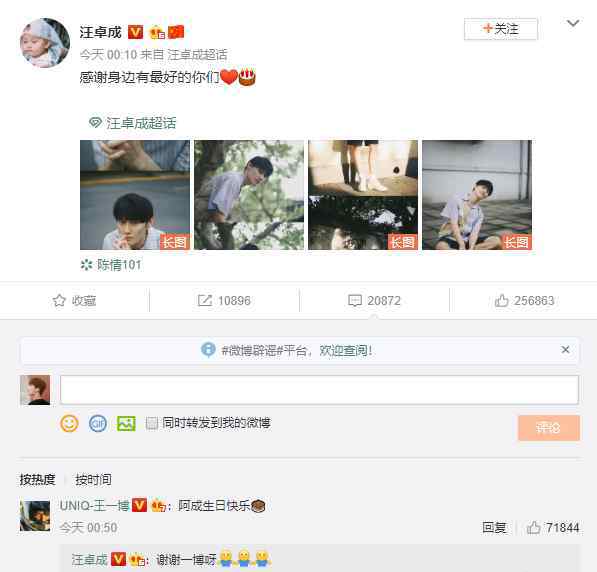Click the favorite star icon (收藏)
The image size is (597, 572).
pyautogui.click(x=59, y=300)
